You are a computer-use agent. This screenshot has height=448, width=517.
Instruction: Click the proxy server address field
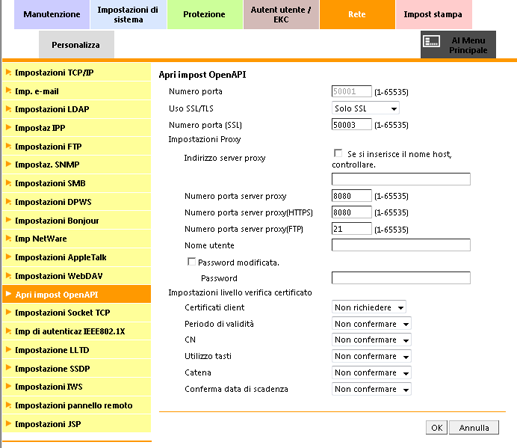(x=401, y=179)
